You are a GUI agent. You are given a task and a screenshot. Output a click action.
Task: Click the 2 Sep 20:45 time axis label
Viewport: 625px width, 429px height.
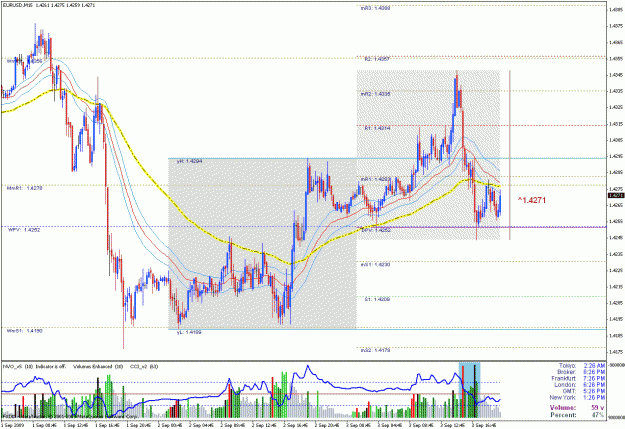(x=328, y=425)
